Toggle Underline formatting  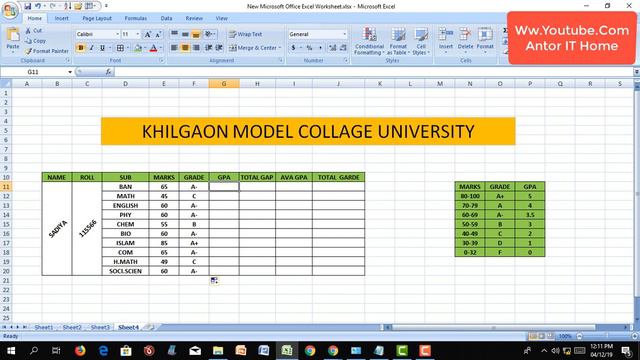[x=102, y=48]
